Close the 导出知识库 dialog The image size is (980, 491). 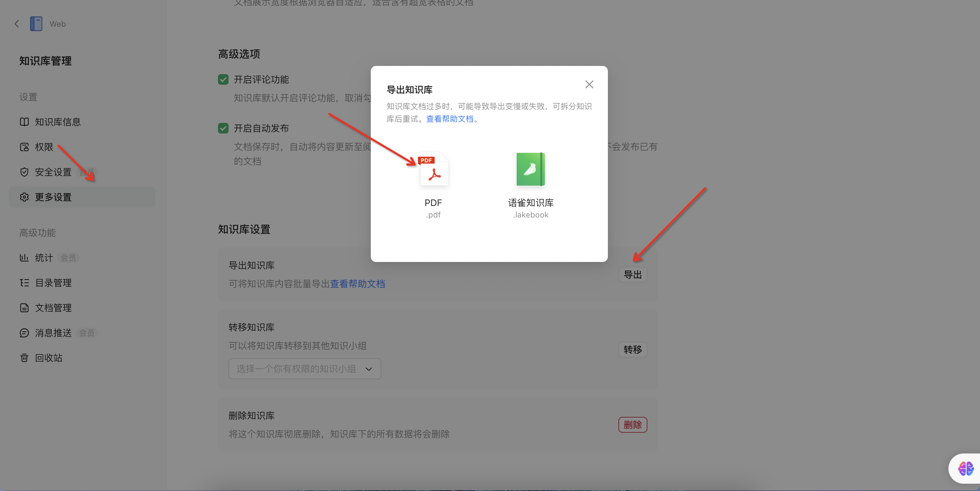point(589,84)
